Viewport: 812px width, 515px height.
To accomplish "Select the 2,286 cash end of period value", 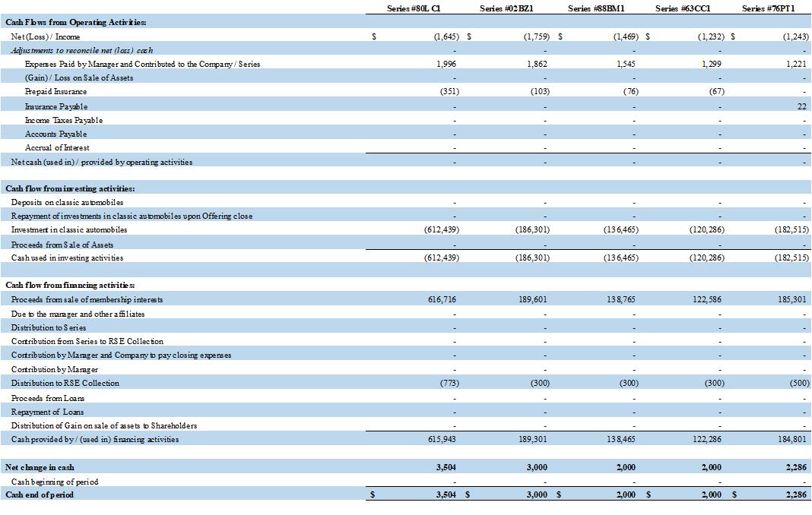I will (796, 494).
